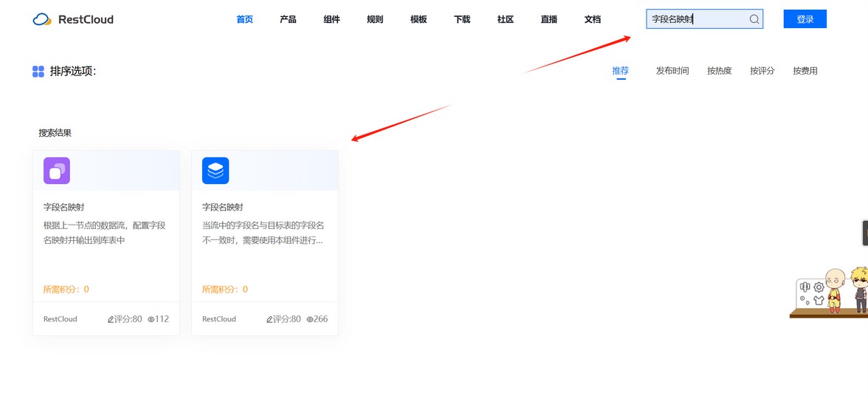Screen dimensions: 868x399
Task: Click the blue layers icon on second card
Action: tap(216, 171)
